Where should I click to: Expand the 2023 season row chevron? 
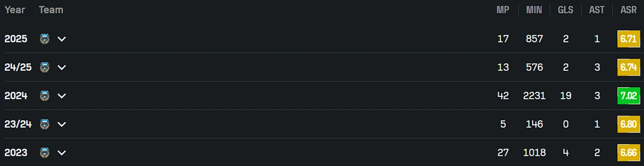click(62, 152)
